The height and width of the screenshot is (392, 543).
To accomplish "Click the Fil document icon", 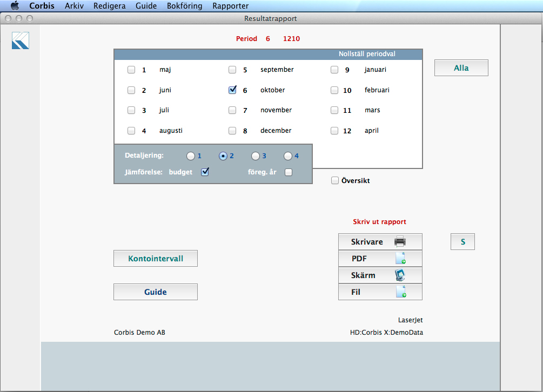I will click(x=401, y=292).
